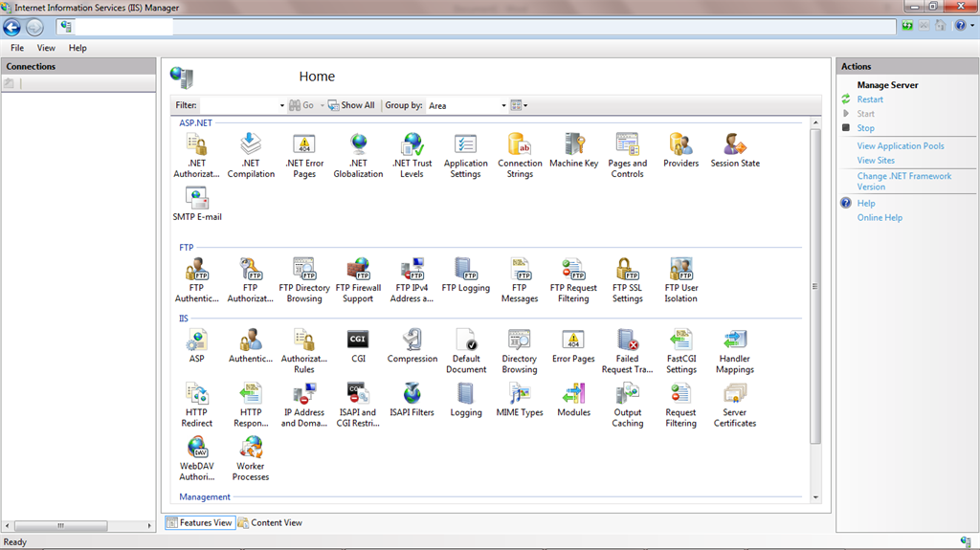Open the view mode icons dropdown
Screen dimensions: 980x550
pos(519,105)
